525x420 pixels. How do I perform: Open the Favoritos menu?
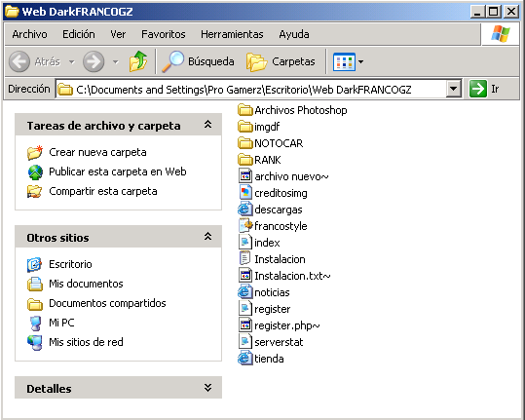(x=164, y=34)
